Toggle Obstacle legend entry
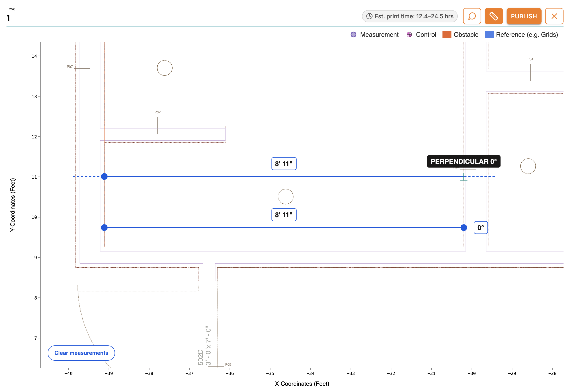The height and width of the screenshot is (392, 568). click(x=460, y=35)
